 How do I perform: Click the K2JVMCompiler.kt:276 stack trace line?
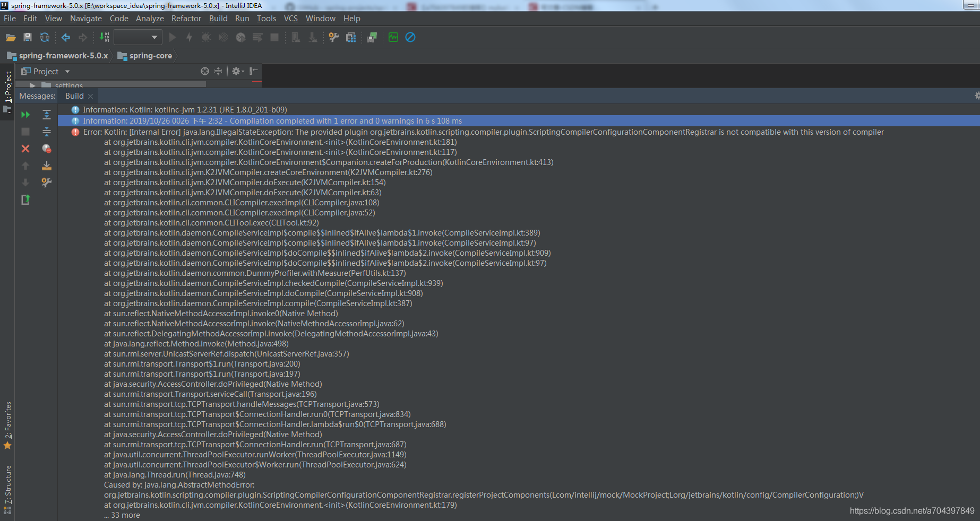coord(268,172)
